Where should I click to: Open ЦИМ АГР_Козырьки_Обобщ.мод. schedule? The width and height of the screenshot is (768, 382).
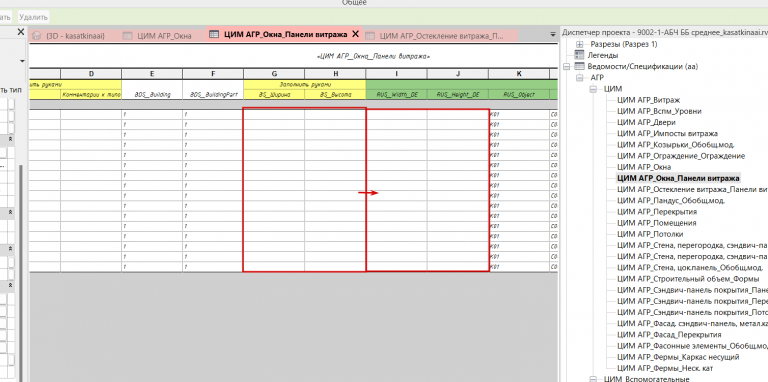click(675, 144)
